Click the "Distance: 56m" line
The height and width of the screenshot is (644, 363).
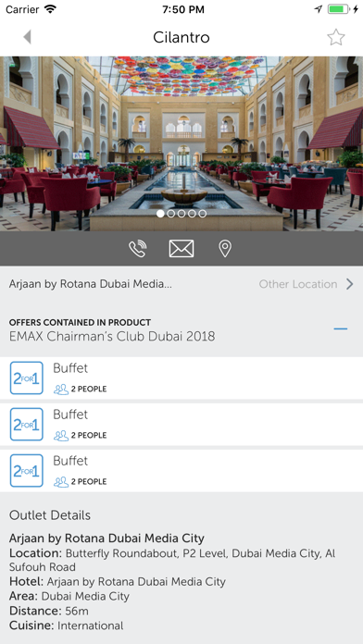pyautogui.click(x=49, y=611)
